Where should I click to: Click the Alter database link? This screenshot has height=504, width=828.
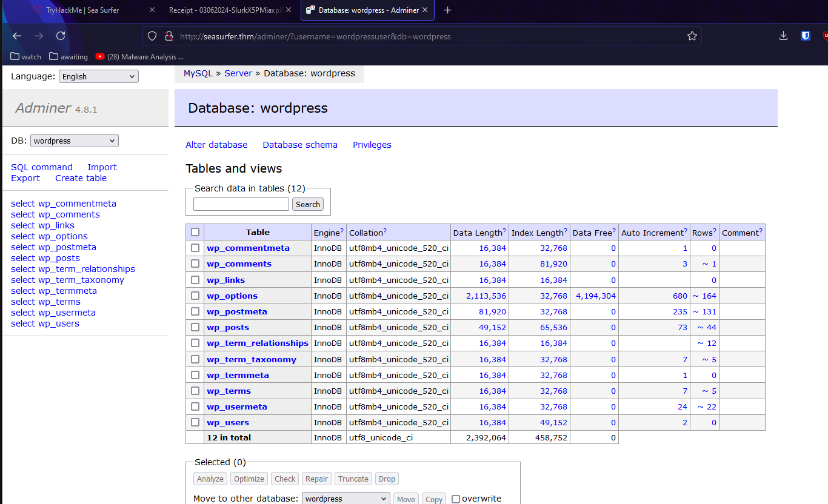216,145
